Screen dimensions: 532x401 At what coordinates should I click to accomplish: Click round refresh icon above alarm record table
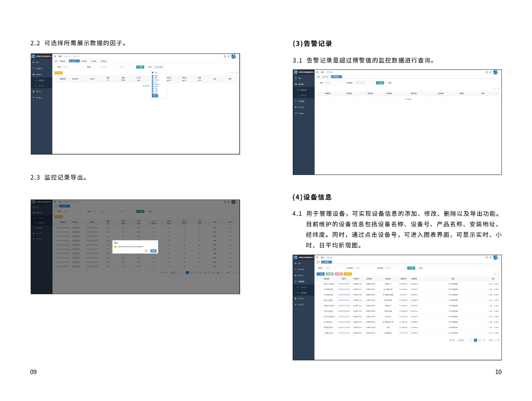[x=499, y=89]
